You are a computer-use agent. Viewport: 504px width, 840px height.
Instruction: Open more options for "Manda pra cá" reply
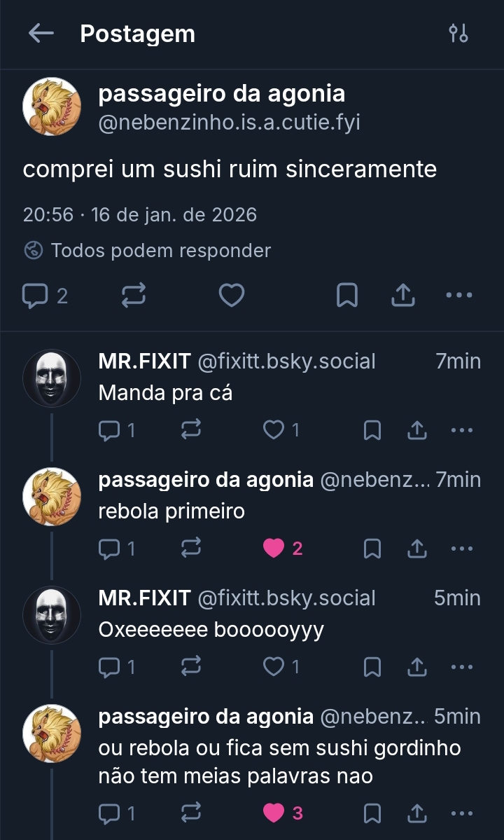click(462, 430)
